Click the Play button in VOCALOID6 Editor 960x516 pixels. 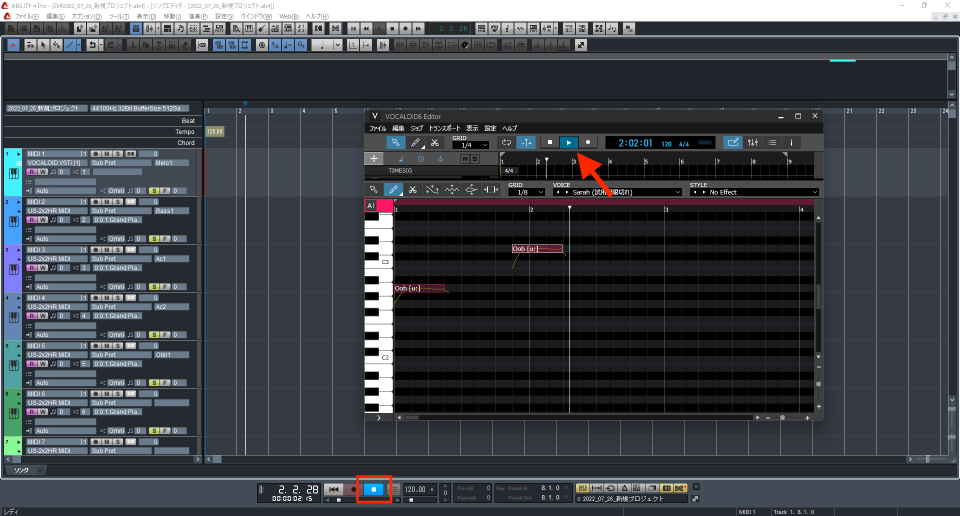[x=569, y=143]
